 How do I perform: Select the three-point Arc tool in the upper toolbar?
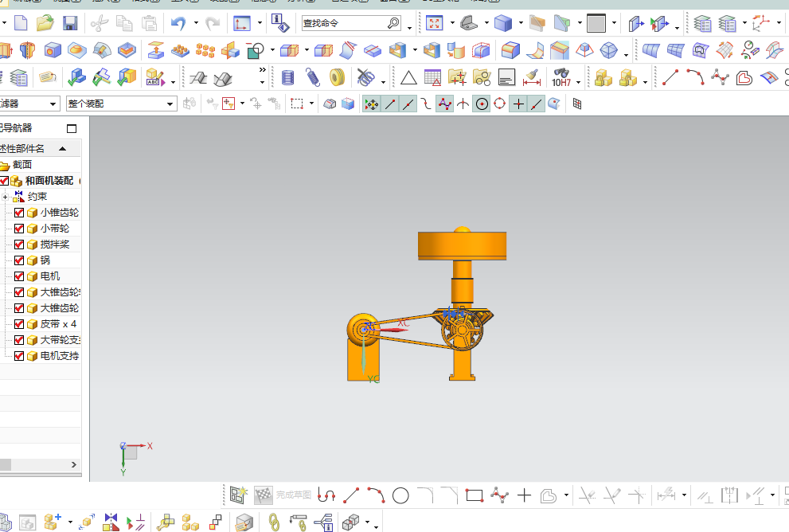tap(695, 77)
